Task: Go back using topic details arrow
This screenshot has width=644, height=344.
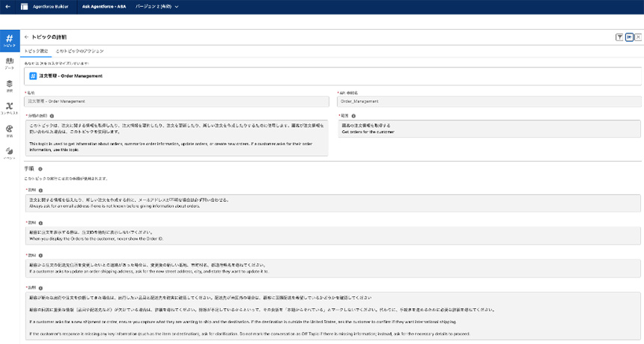Action: 27,37
